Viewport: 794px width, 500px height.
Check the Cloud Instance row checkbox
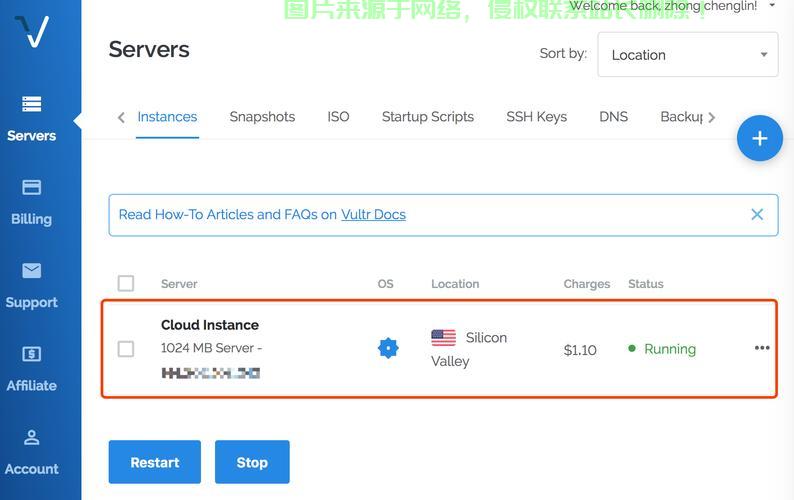(x=126, y=349)
